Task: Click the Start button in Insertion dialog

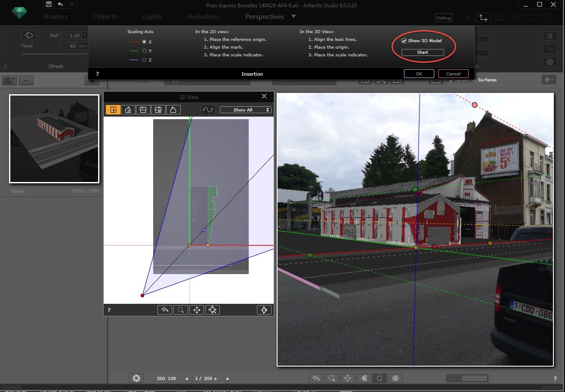Action: pyautogui.click(x=423, y=52)
